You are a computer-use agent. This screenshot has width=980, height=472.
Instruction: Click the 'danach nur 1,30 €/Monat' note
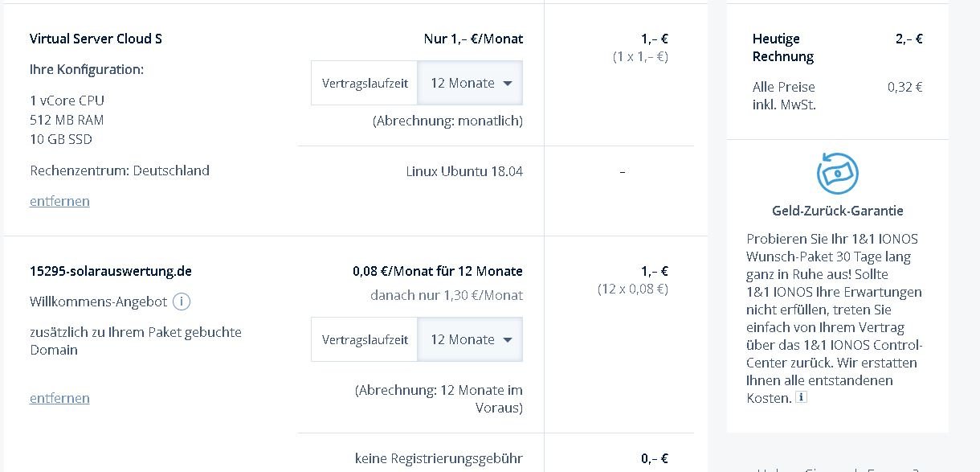446,295
